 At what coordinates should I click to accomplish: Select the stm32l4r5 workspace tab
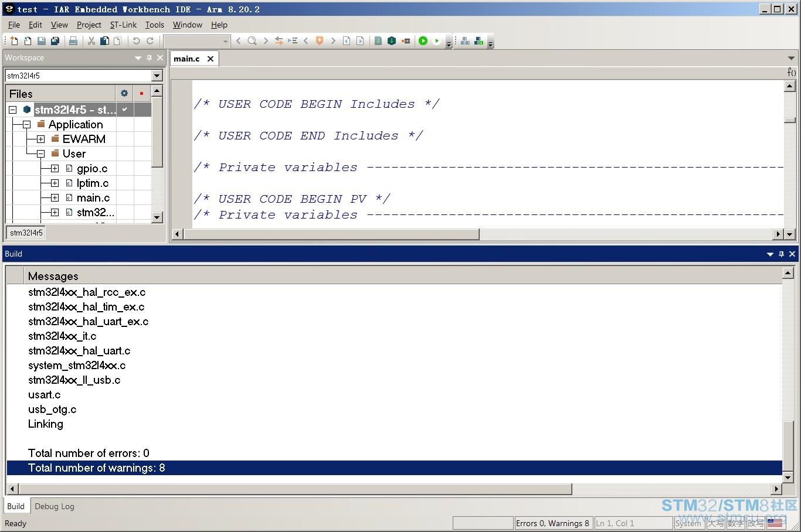[26, 233]
